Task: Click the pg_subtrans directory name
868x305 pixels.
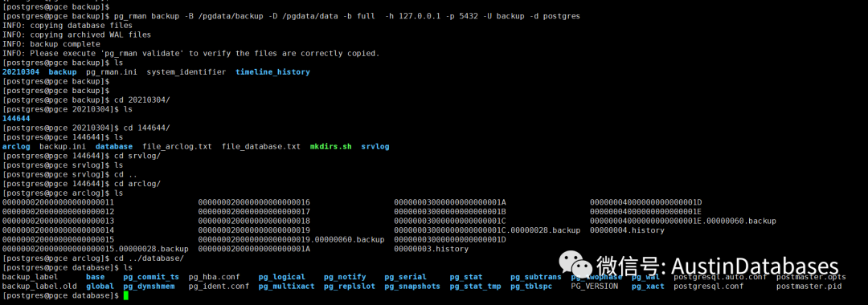Action: click(536, 278)
